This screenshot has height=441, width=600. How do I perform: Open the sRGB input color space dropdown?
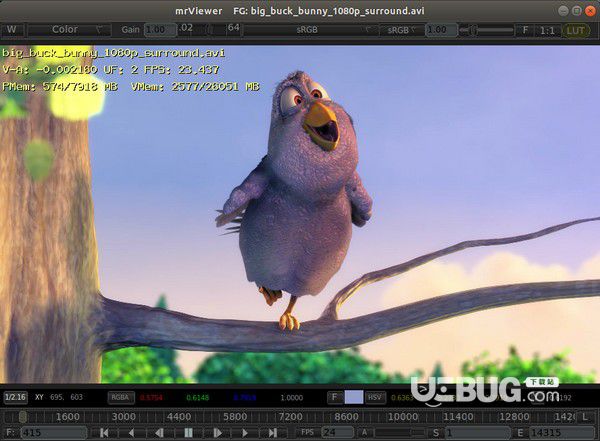[x=310, y=30]
